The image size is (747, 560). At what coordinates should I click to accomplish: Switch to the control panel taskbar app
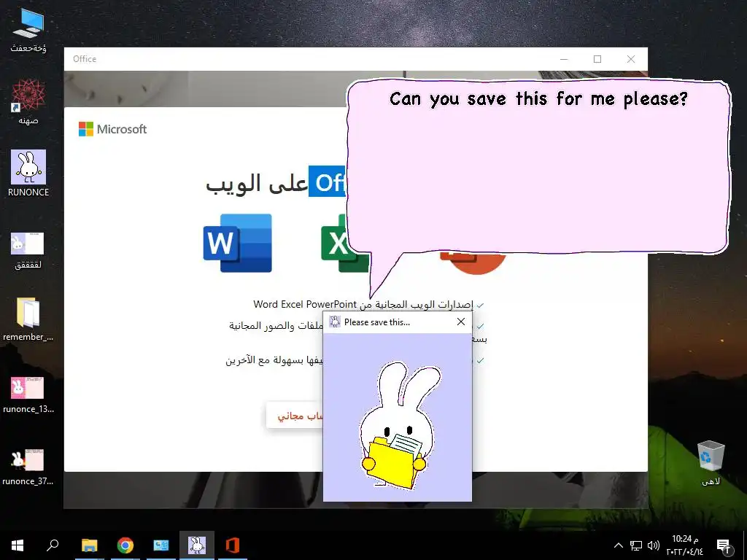pyautogui.click(x=161, y=545)
